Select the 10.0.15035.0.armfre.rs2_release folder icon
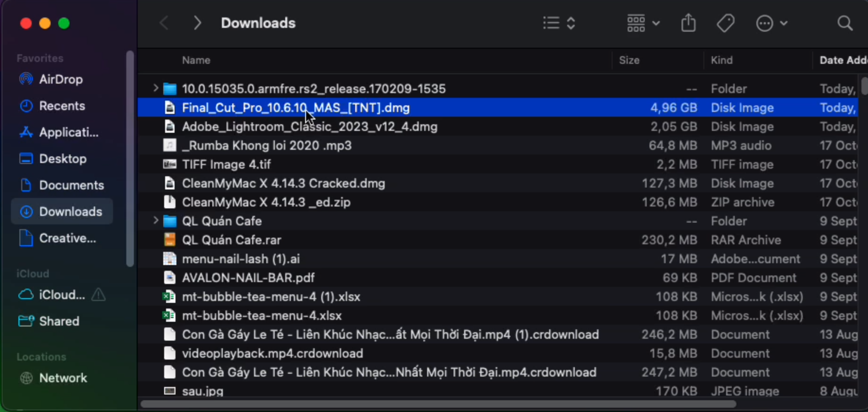The image size is (868, 412). 169,89
